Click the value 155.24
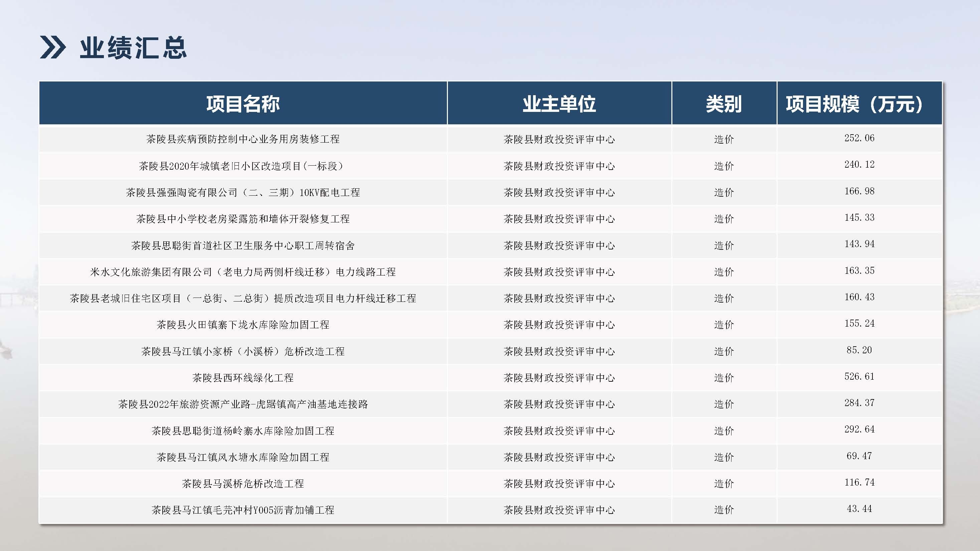Viewport: 980px width, 551px height. (859, 324)
